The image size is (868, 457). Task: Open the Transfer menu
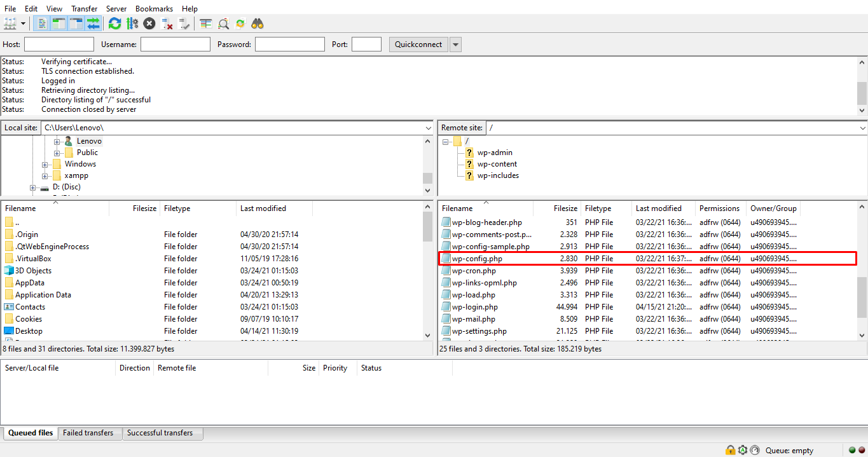(84, 8)
